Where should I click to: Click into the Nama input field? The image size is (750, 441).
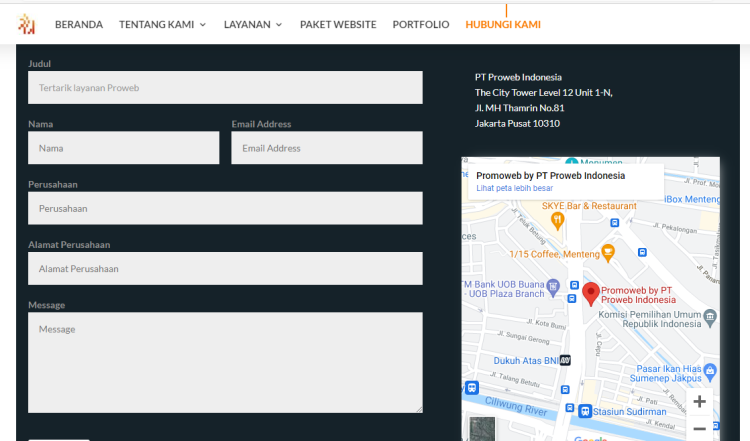tap(124, 148)
